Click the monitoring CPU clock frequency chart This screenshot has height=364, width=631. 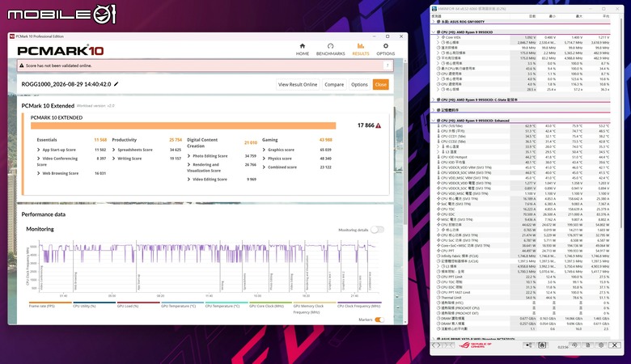click(210, 267)
